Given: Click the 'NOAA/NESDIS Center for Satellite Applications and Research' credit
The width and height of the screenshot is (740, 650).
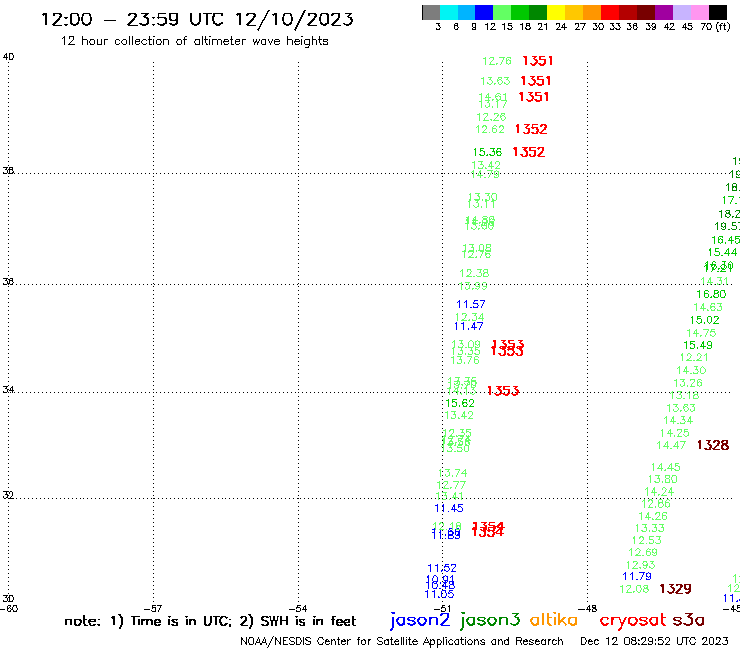Looking at the screenshot, I should (402, 641).
